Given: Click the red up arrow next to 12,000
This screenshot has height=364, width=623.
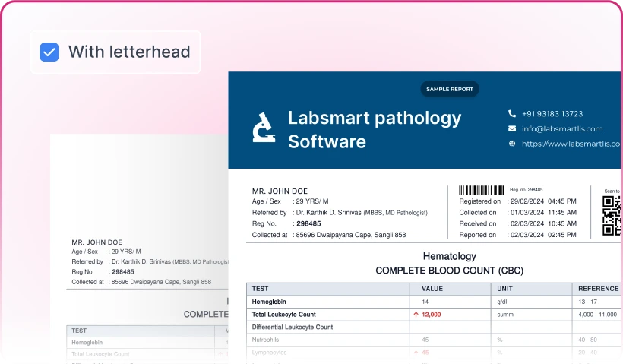Looking at the screenshot, I should point(416,315).
